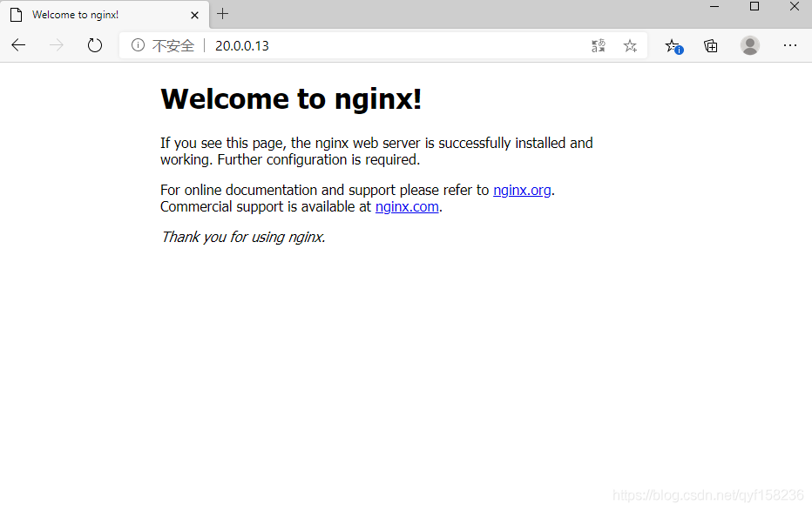
Task: Open the nginx.com link
Action: pos(407,207)
